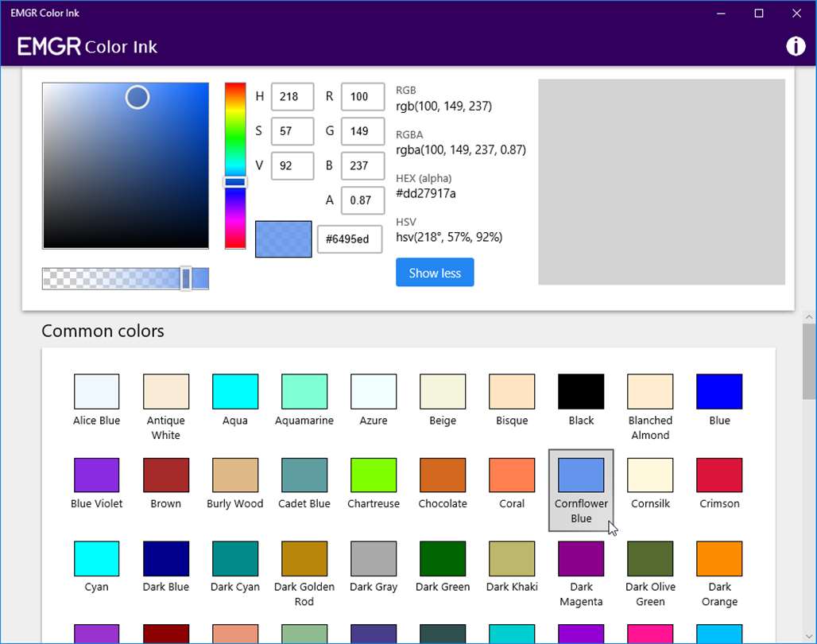Image resolution: width=817 pixels, height=644 pixels.
Task: Select the Dark Magenta swatch
Action: [x=581, y=558]
